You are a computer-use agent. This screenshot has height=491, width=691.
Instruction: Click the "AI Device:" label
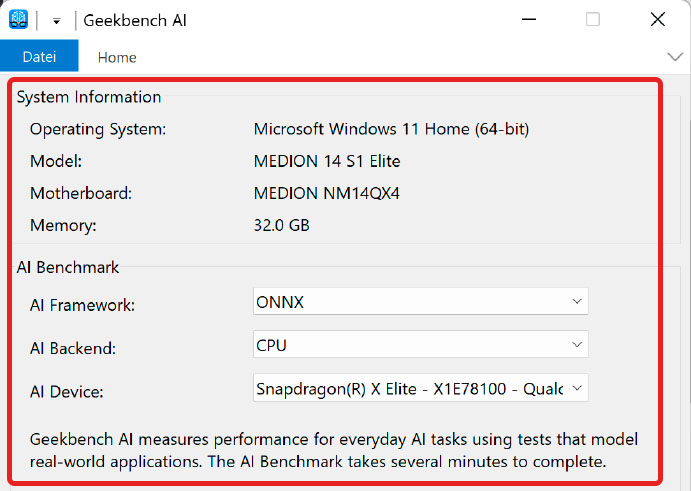pyautogui.click(x=67, y=391)
